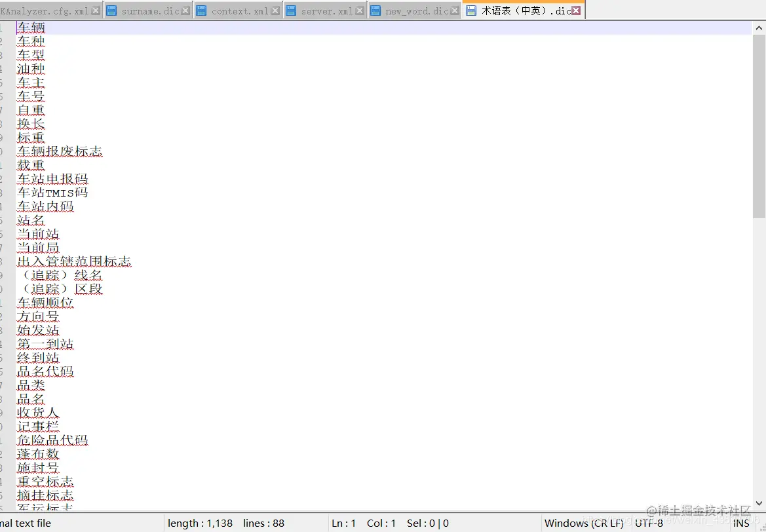Click the line 油种
This screenshot has height=532, width=766.
31,69
